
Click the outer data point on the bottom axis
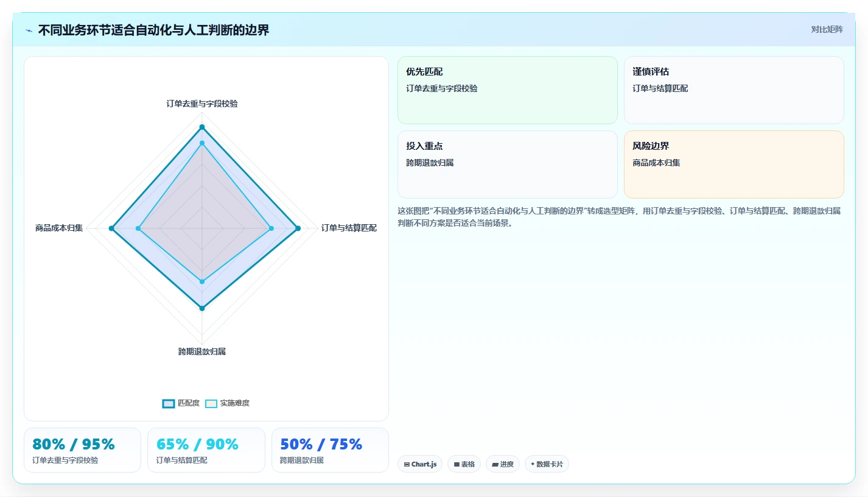coord(202,308)
